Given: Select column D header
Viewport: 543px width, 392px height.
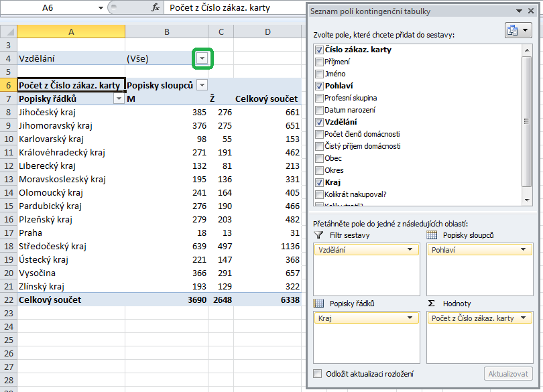Looking at the screenshot, I should (267, 32).
